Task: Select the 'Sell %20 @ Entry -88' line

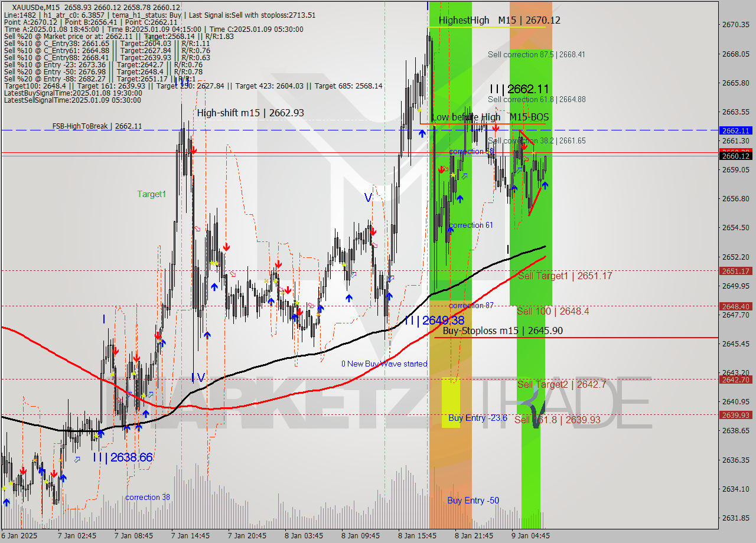Action: [x=100, y=78]
